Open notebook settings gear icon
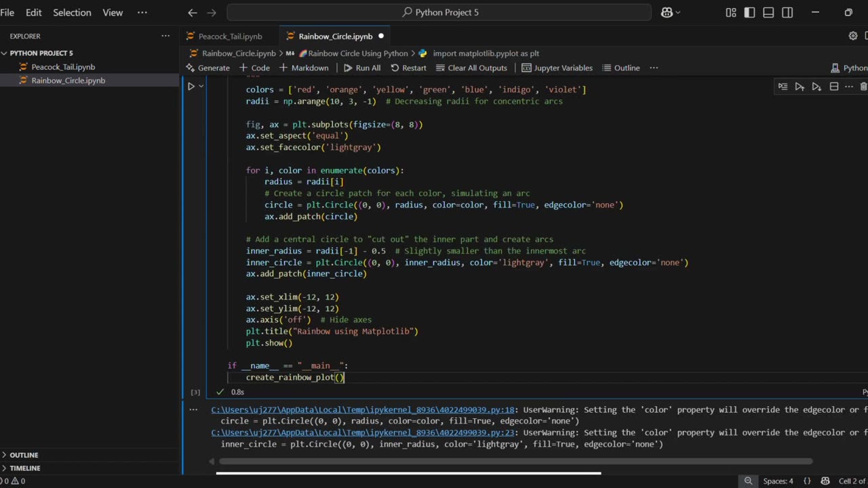 [853, 36]
